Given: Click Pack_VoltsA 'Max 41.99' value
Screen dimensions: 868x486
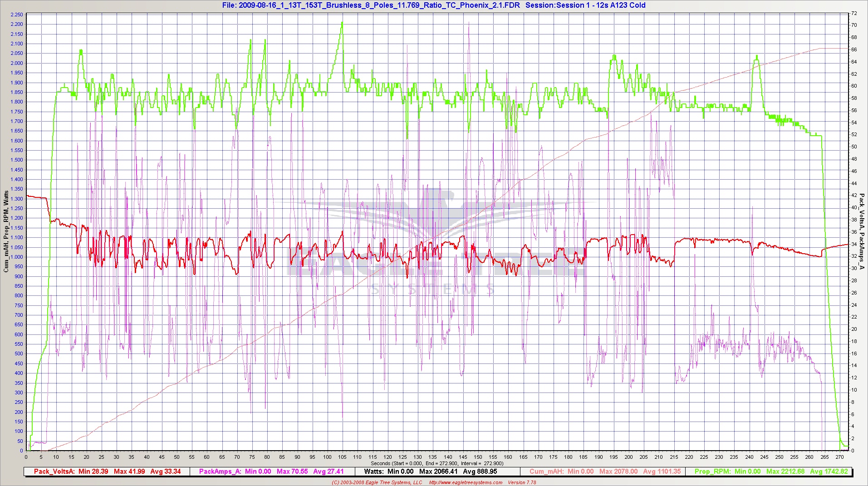Looking at the screenshot, I should 129,471.
